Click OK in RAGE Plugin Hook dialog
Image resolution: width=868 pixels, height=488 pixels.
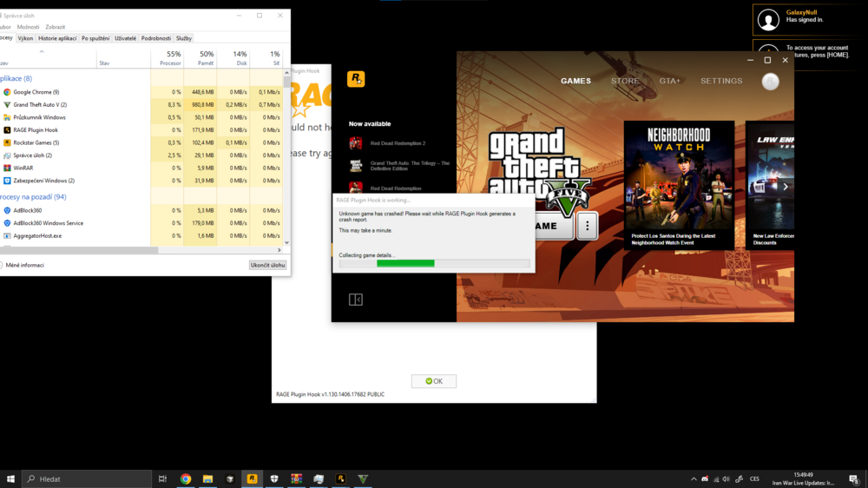tap(433, 381)
